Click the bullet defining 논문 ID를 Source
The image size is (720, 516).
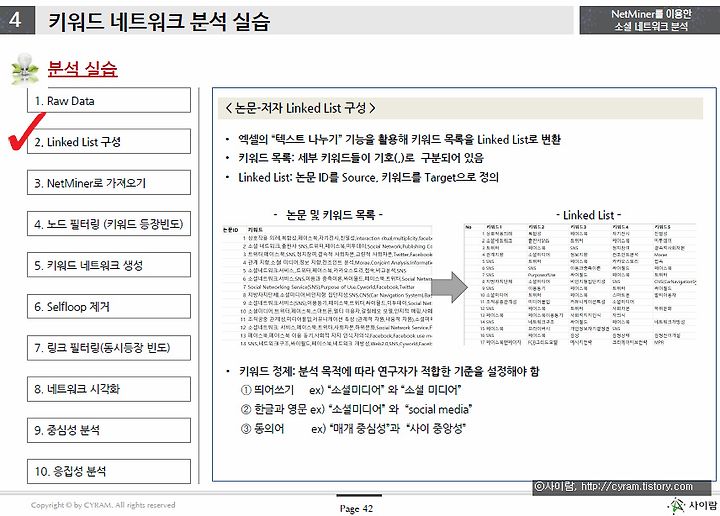362,177
